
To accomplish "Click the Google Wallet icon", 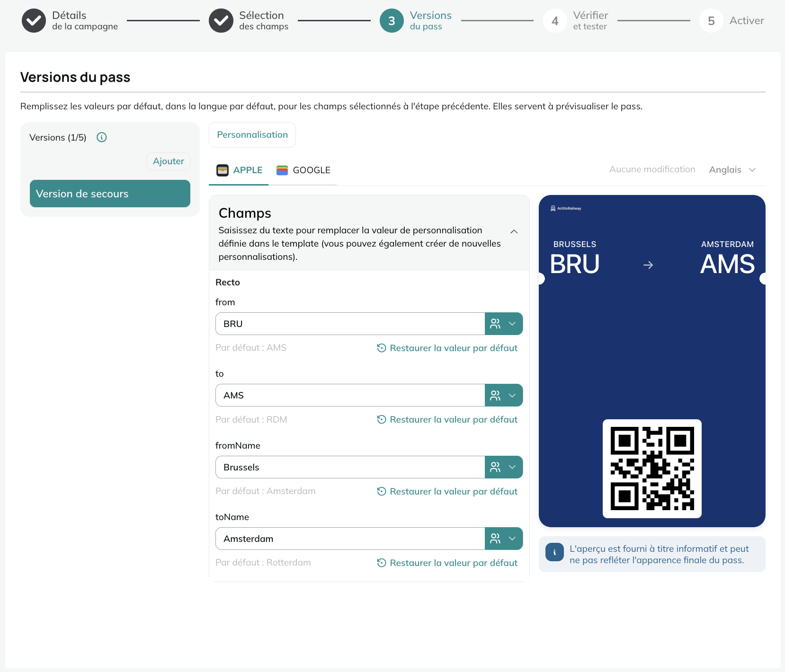I will [x=282, y=170].
